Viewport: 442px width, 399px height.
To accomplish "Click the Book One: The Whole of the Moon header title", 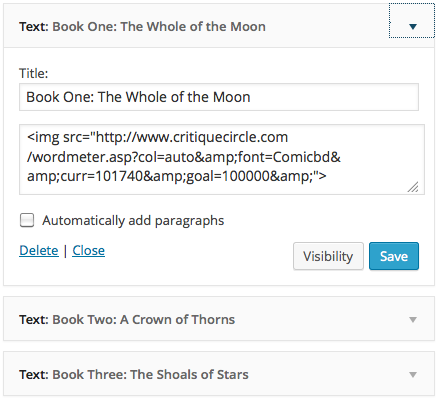I will pyautogui.click(x=159, y=26).
